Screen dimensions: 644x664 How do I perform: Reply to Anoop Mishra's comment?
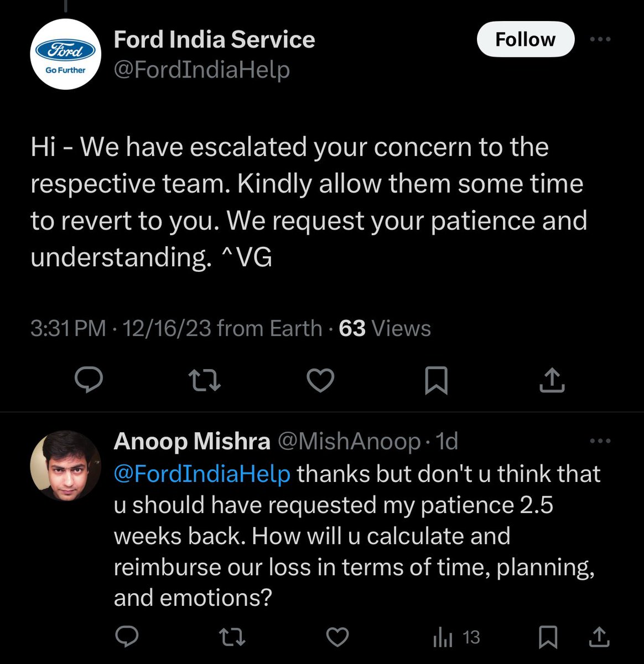click(127, 637)
